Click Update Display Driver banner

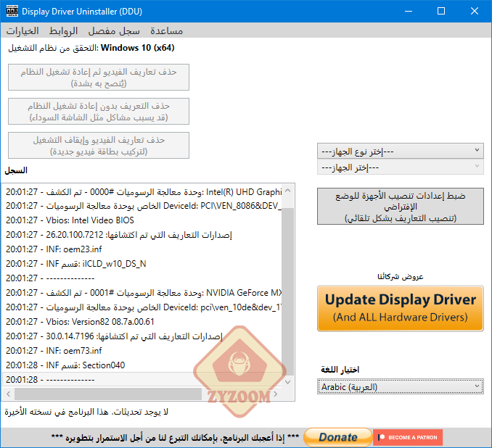tap(400, 308)
